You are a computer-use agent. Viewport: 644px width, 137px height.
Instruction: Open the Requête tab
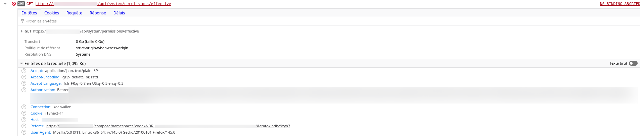pos(74,13)
